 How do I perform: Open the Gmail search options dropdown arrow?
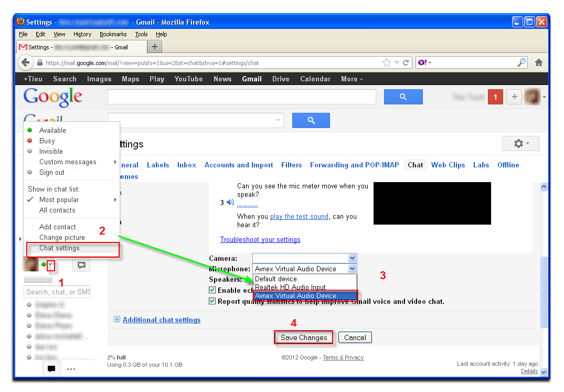pyautogui.click(x=278, y=121)
